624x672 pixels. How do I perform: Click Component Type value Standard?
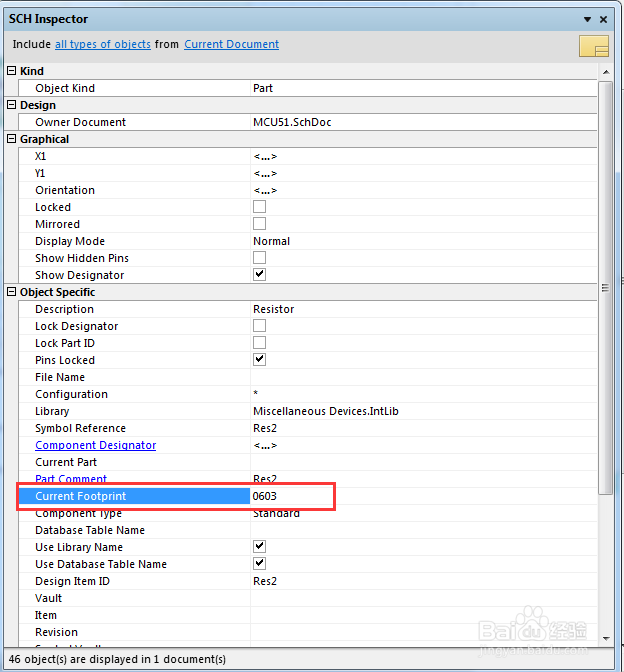(423, 513)
